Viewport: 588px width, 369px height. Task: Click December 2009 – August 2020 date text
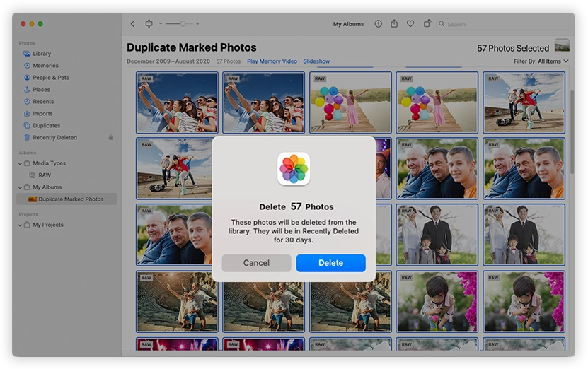[x=168, y=61]
